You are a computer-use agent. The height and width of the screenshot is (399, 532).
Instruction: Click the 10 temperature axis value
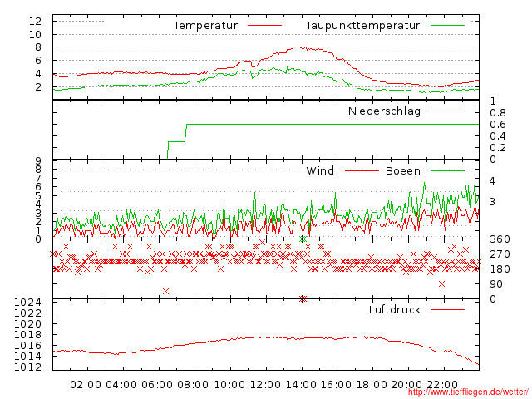(x=35, y=35)
